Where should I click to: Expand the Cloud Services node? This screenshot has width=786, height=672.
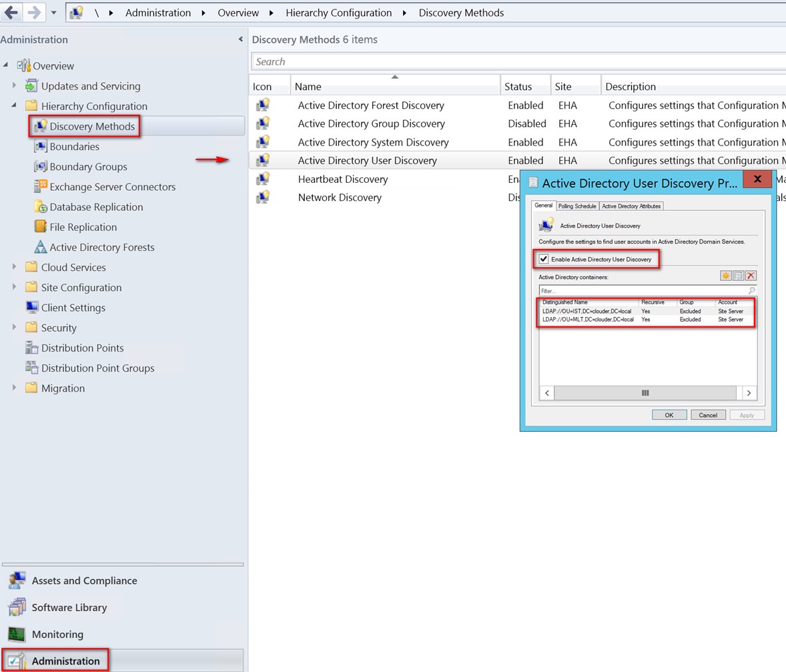14,267
